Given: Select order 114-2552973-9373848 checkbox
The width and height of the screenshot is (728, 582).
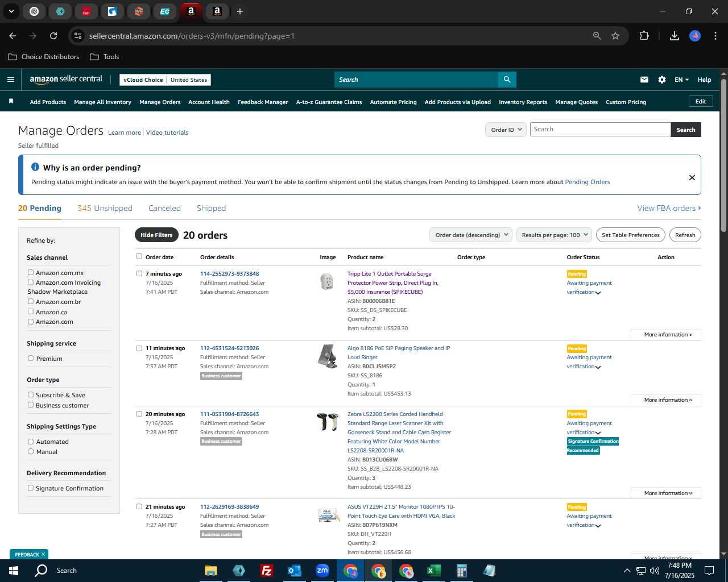Looking at the screenshot, I should [139, 273].
